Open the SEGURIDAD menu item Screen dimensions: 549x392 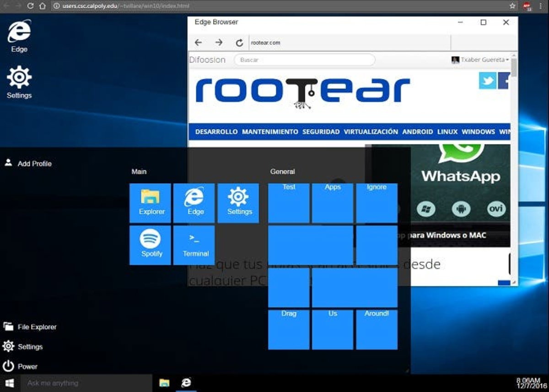click(321, 132)
